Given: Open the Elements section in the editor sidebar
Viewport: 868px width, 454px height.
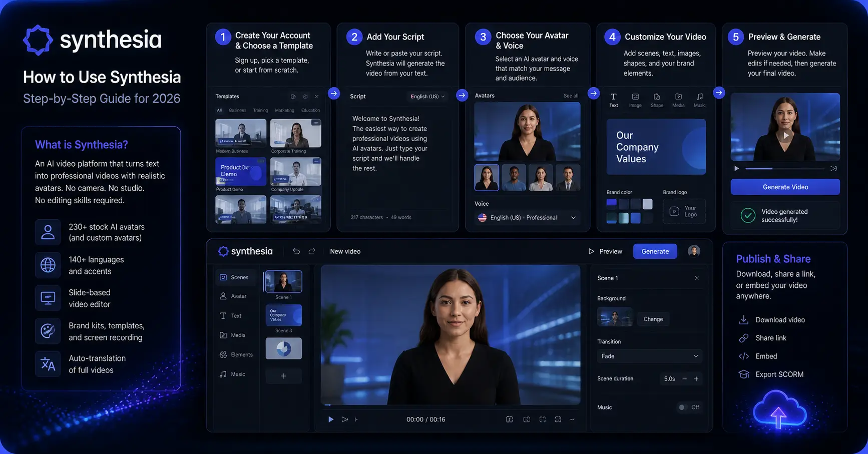Looking at the screenshot, I should 236,355.
